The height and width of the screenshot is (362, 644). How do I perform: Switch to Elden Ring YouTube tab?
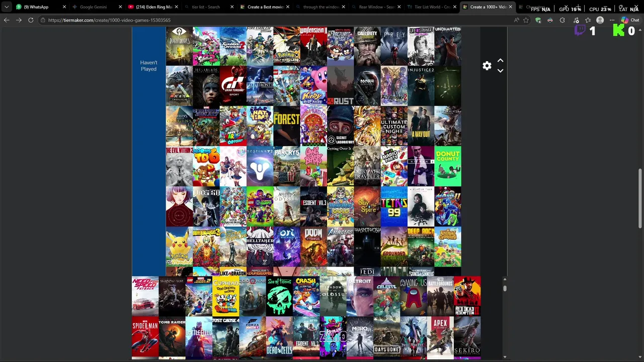153,7
